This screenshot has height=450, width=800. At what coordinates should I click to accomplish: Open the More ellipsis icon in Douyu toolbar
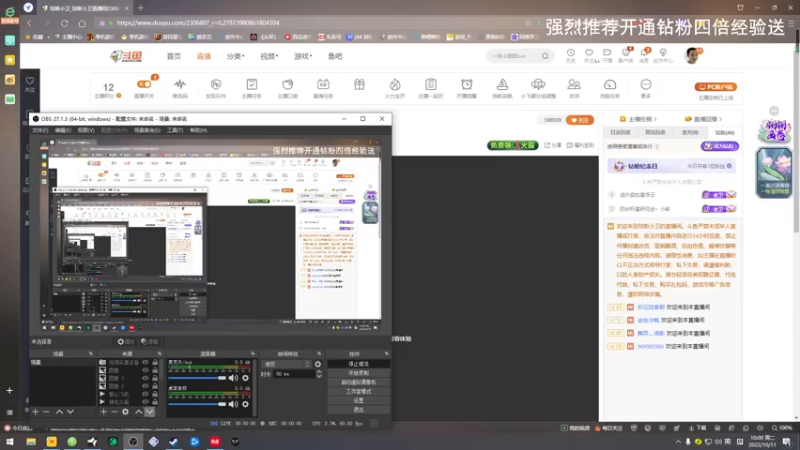tap(646, 84)
